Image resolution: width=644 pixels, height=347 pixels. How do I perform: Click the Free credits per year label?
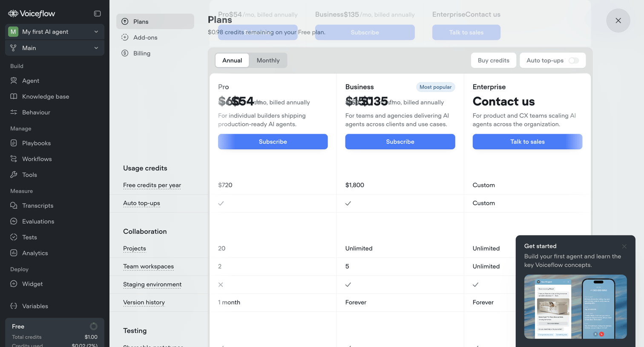tap(152, 185)
